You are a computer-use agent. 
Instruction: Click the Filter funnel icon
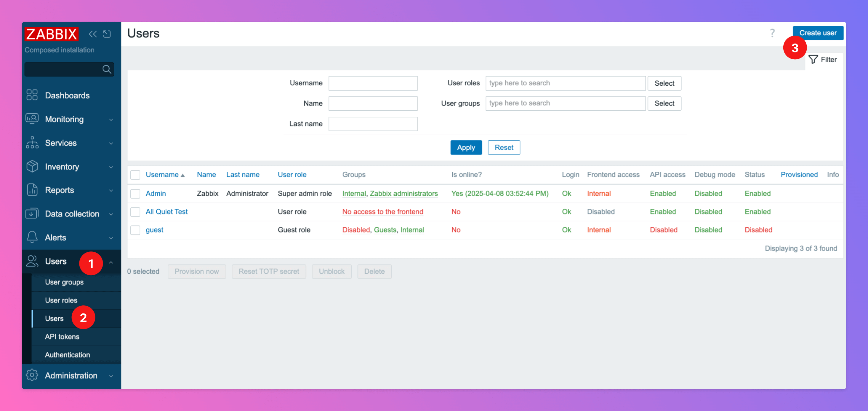click(813, 60)
